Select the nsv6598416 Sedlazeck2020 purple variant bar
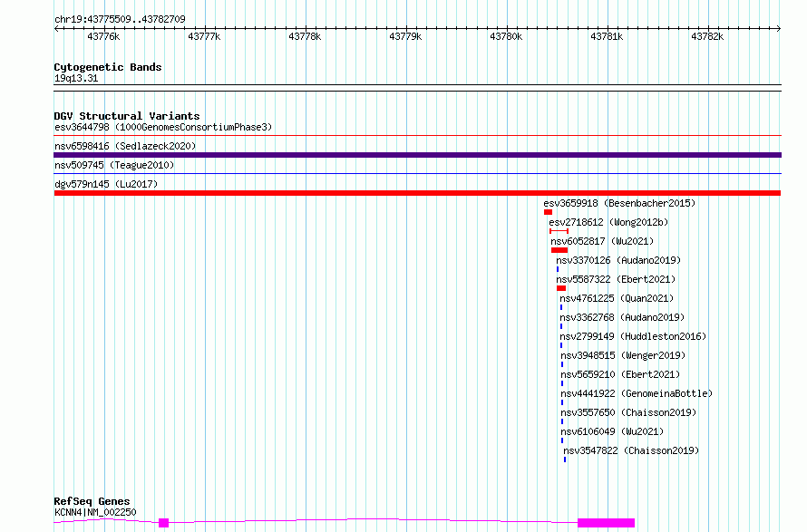This screenshot has height=532, width=807. point(417,155)
